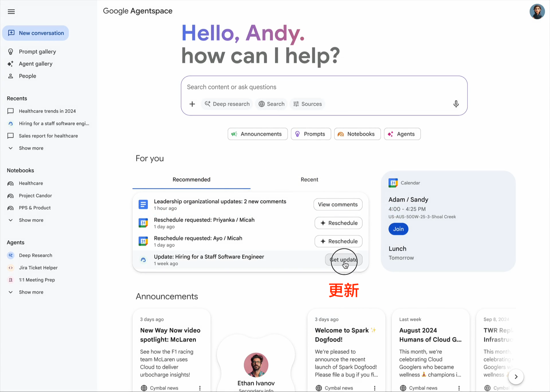
Task: Click the plus attach icon in the search box
Action: pyautogui.click(x=192, y=104)
